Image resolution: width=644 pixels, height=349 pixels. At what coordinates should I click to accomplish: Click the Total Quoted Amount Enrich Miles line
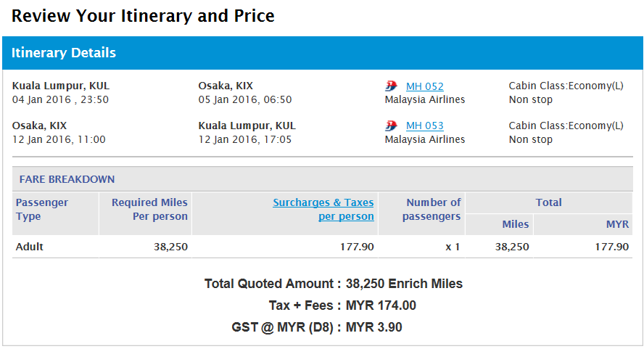pos(334,284)
